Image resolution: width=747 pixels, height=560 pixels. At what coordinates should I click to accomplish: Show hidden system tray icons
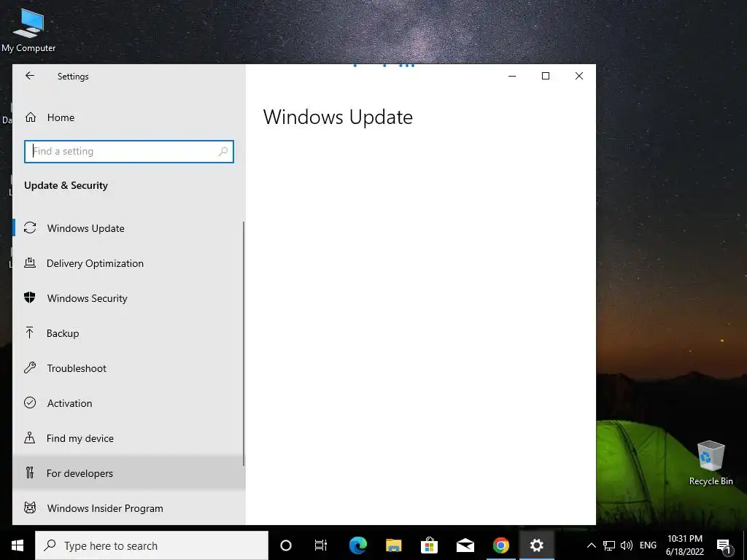(x=591, y=545)
